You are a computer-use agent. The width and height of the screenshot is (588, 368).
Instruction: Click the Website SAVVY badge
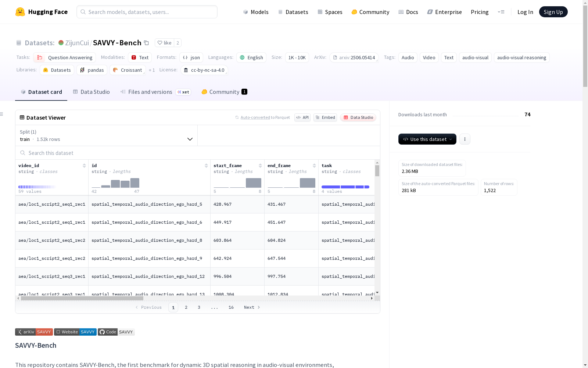pyautogui.click(x=75, y=332)
